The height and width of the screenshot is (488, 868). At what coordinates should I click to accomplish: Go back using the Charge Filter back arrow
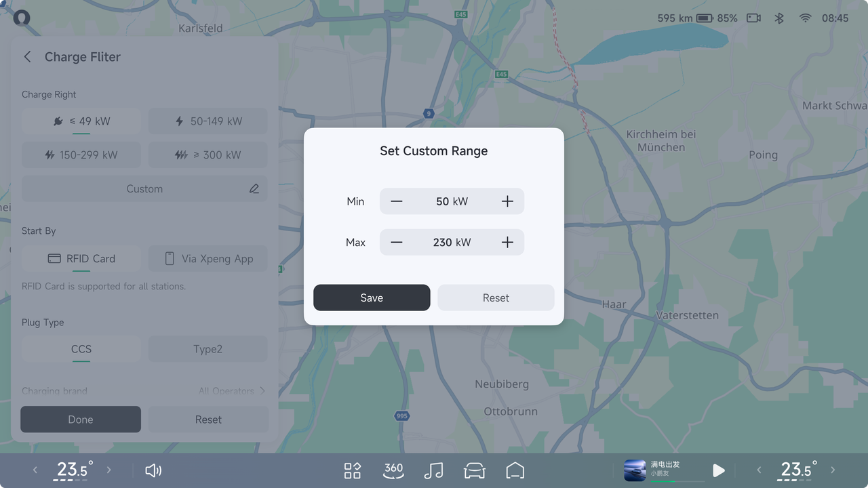[x=27, y=57]
